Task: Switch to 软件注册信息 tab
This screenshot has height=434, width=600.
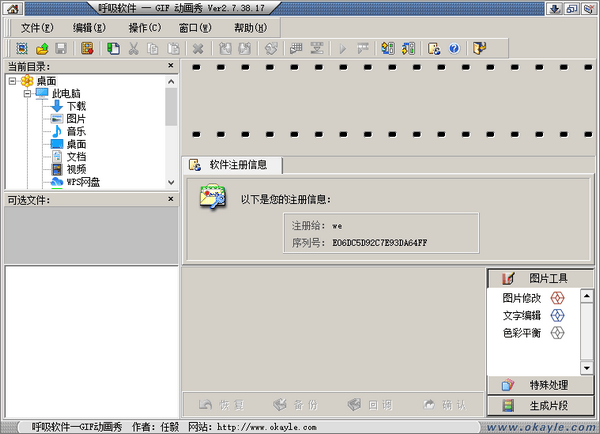Action: point(232,165)
